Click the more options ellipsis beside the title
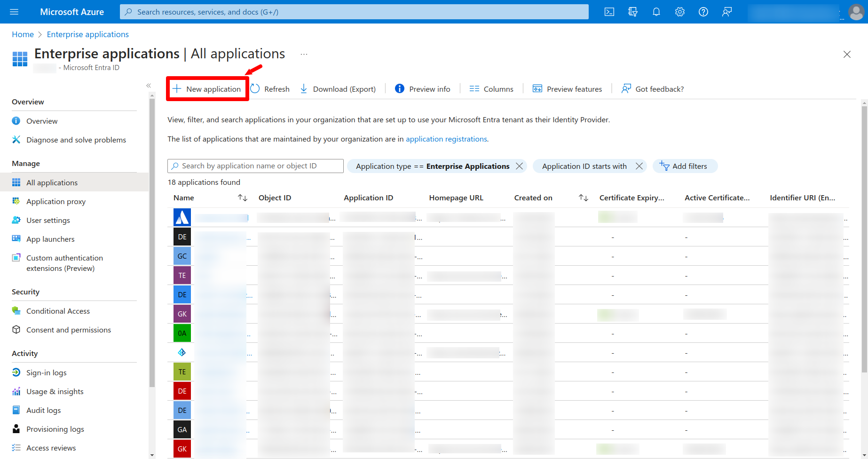This screenshot has height=459, width=868. click(x=304, y=55)
